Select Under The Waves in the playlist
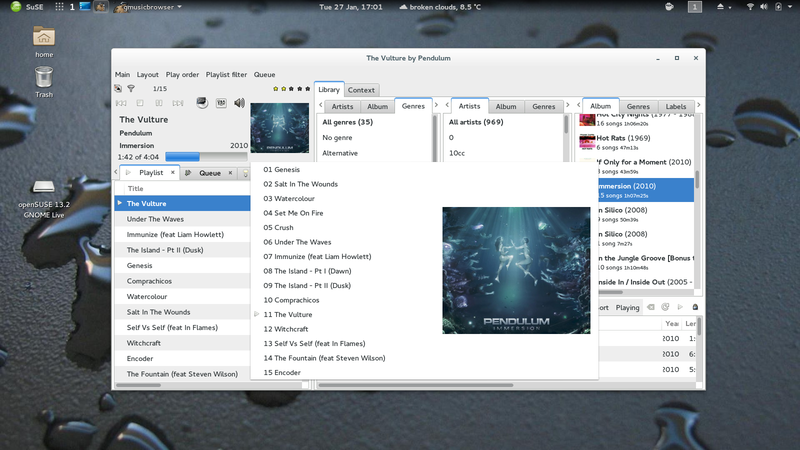This screenshot has width=800, height=450. (x=183, y=219)
